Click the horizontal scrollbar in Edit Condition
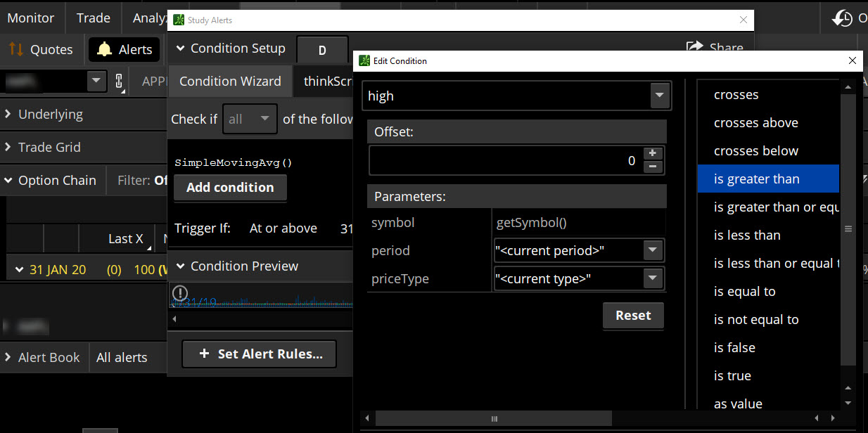The image size is (868, 433). (x=493, y=419)
